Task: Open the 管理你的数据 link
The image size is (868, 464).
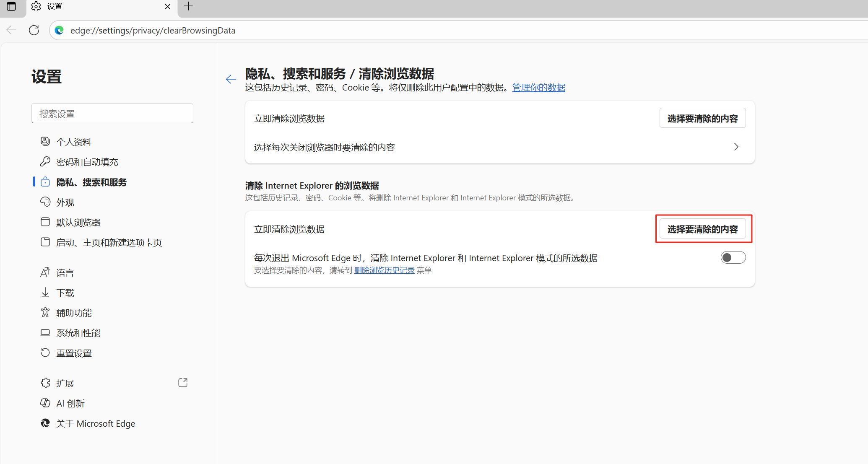Action: pyautogui.click(x=538, y=88)
